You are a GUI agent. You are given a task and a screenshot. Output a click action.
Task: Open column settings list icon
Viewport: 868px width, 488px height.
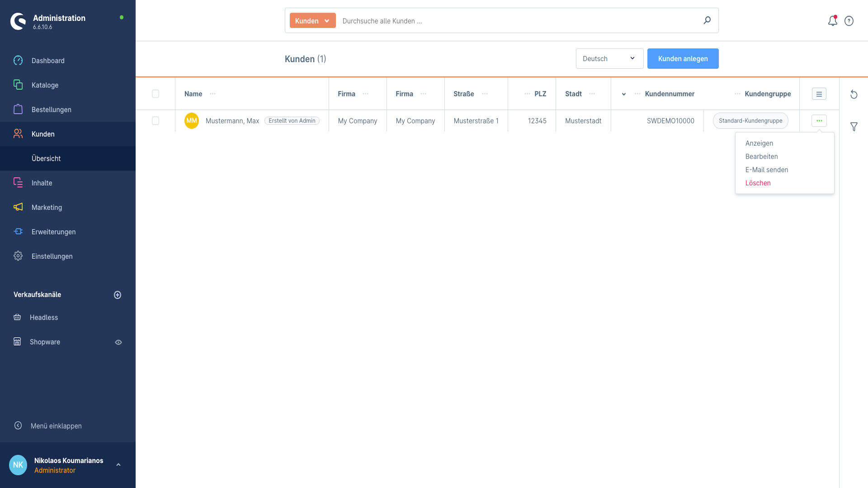click(x=819, y=94)
